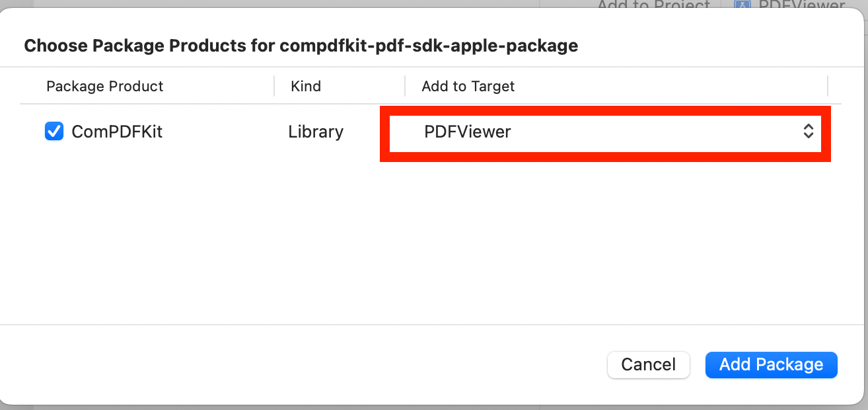Screen dimensions: 868x410
Task: Click the divider right of Add to Target header
Action: tap(828, 86)
